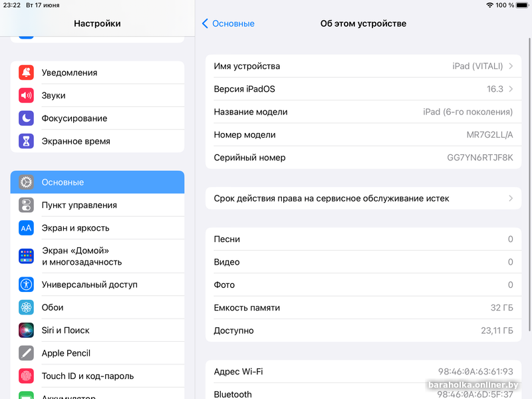Open Экран и яркость settings
Screen dimensions: 532x399
[97, 228]
